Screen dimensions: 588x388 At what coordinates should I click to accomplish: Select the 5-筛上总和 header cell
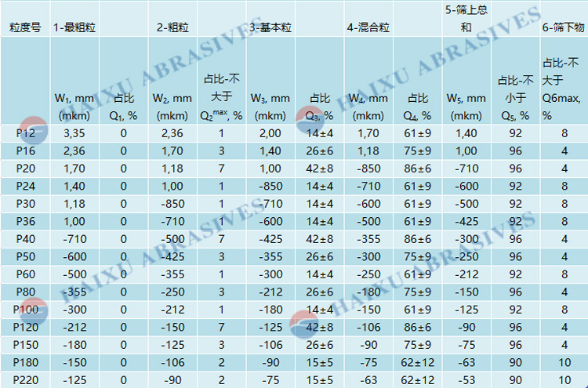click(466, 19)
